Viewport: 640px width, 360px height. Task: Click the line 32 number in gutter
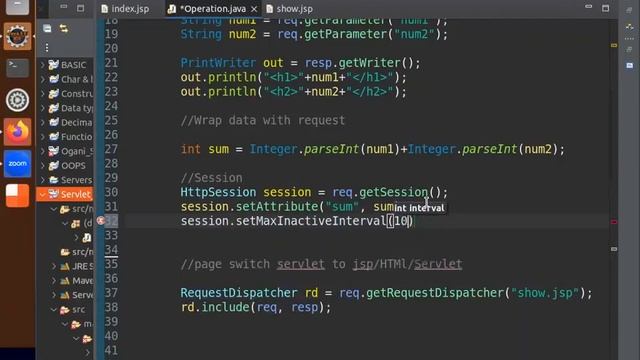(111, 221)
